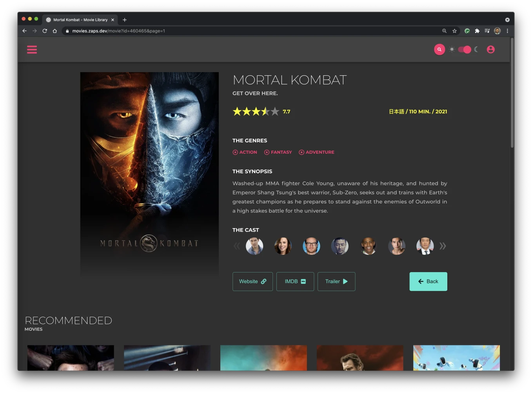Viewport: 532px width, 394px height.
Task: Click the sun light-mode icon
Action: pyautogui.click(x=452, y=49)
